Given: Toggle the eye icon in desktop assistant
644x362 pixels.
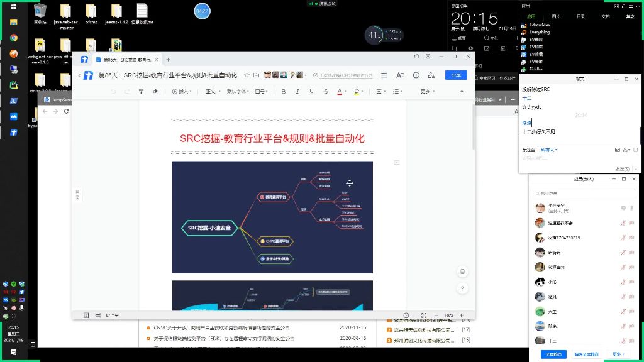Looking at the screenshot, I should pos(470,48).
